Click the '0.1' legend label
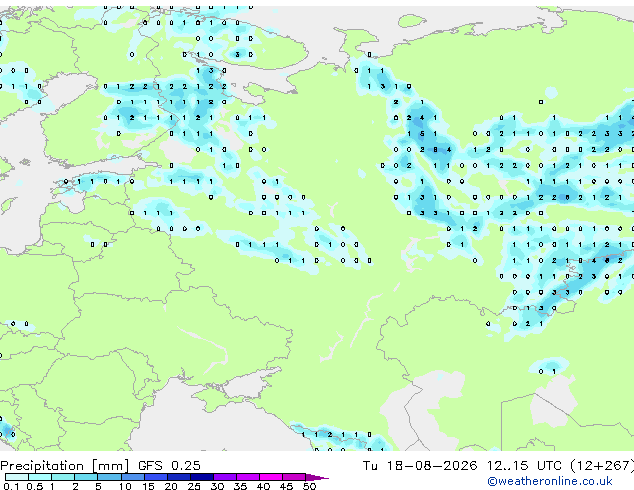The width and height of the screenshot is (634, 490). (x=11, y=486)
